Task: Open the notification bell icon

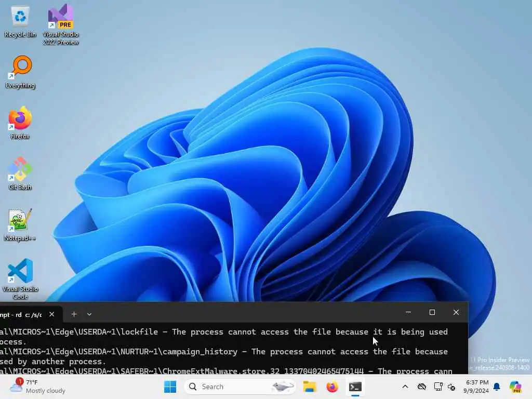Action: 497,387
